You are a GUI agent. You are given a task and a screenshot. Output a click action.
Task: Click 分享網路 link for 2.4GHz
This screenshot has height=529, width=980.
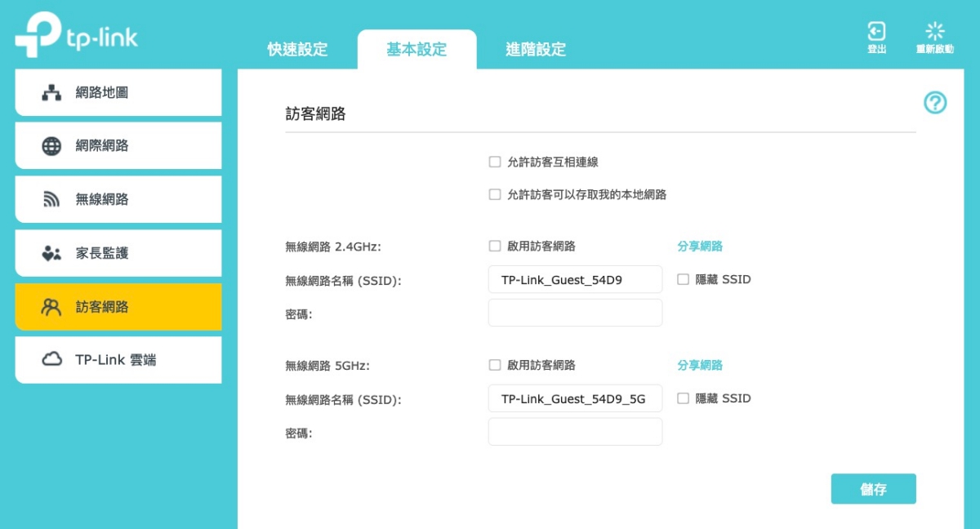[700, 246]
